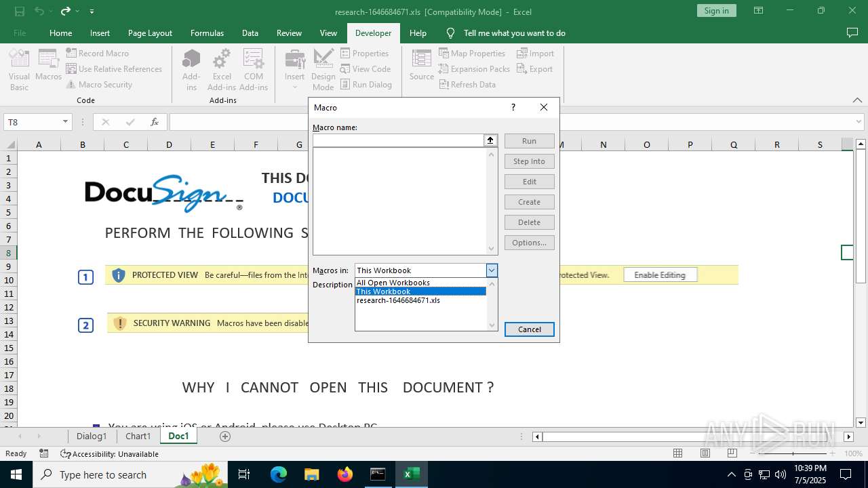Select Normal view in status bar

pos(677,453)
